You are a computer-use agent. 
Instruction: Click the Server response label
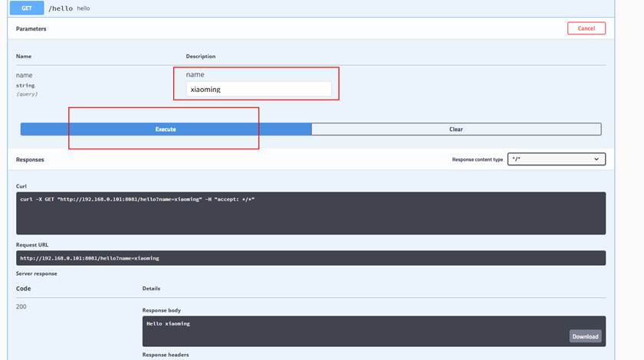tap(37, 273)
